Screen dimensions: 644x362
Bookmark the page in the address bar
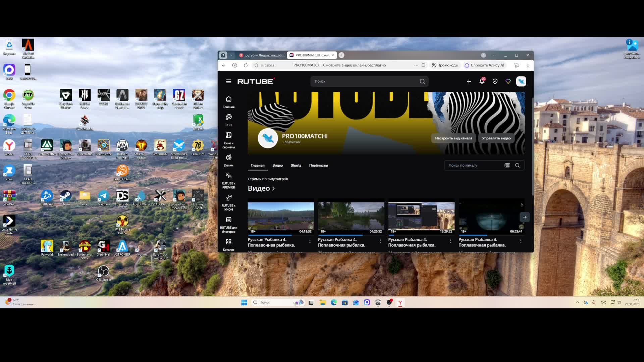click(x=423, y=65)
